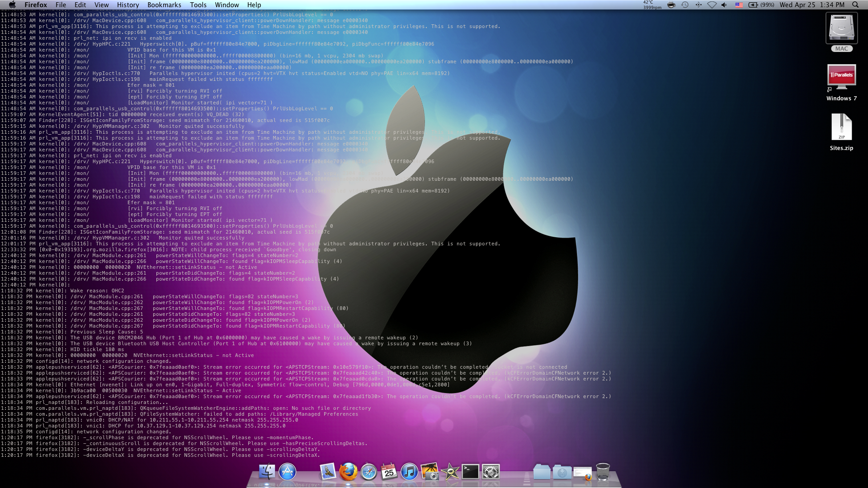The width and height of the screenshot is (868, 488).
Task: Open the Bookmarks menu
Action: coord(164,5)
